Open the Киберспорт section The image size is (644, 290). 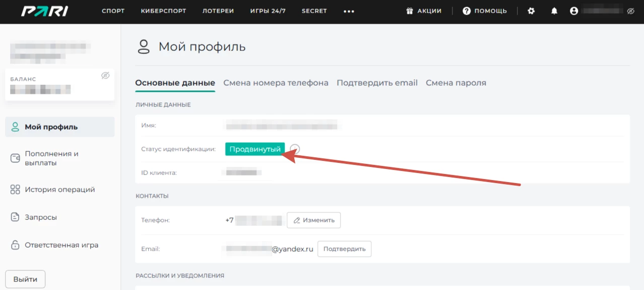(x=163, y=11)
